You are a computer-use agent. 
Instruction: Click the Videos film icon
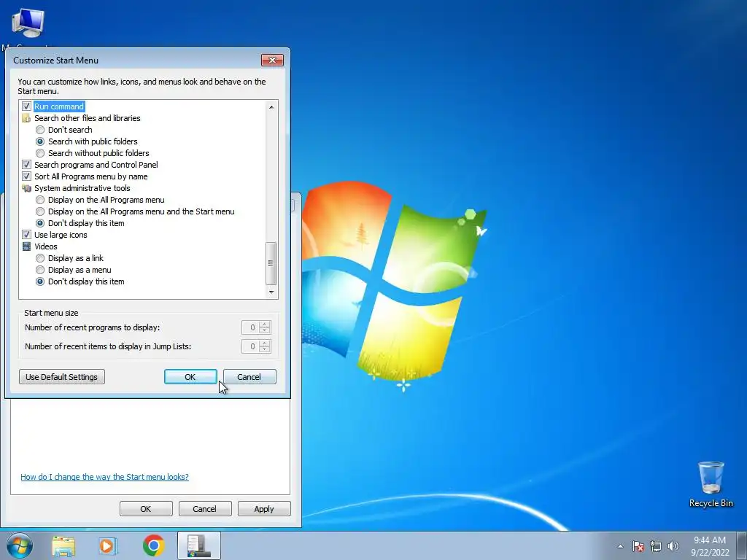pyautogui.click(x=27, y=246)
